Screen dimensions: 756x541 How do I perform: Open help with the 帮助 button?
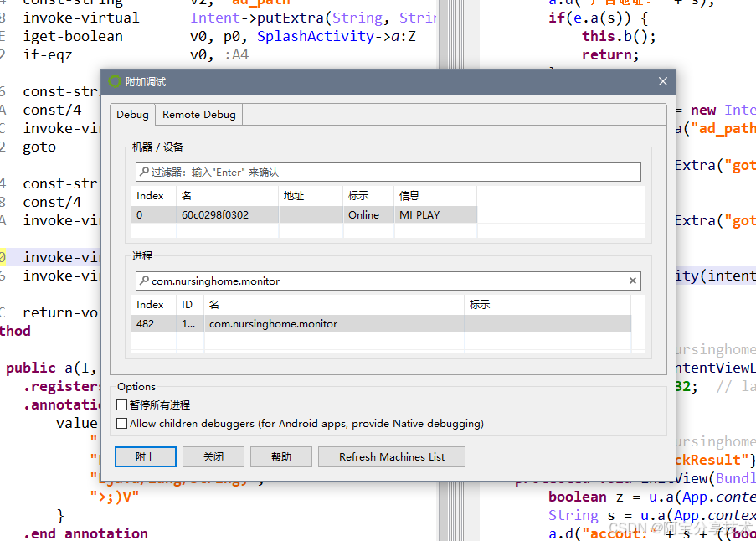point(281,456)
